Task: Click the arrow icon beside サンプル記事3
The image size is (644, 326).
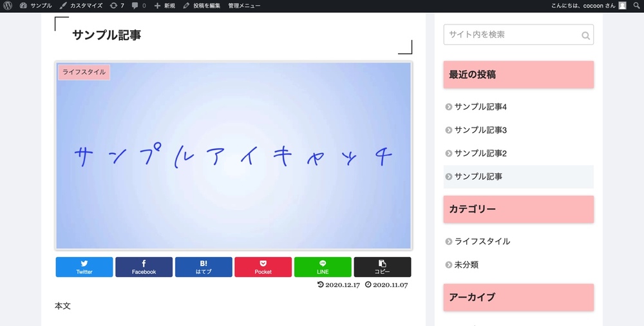Action: [x=448, y=130]
